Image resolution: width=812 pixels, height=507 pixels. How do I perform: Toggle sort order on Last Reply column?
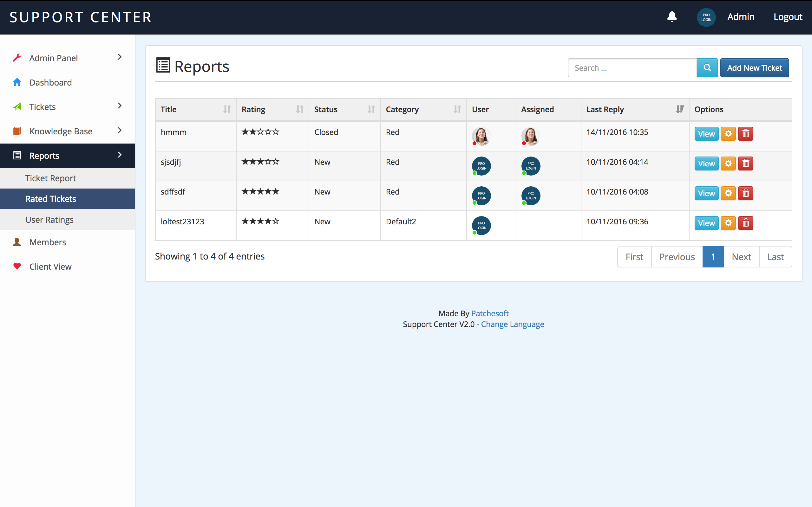pyautogui.click(x=679, y=109)
